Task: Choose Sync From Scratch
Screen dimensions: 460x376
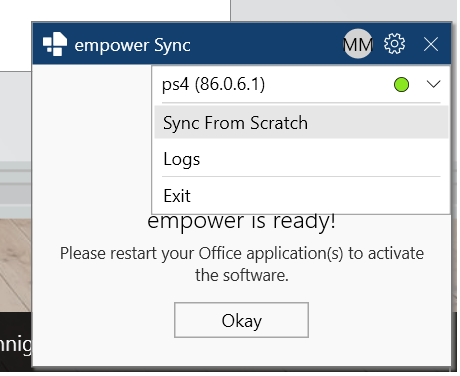Action: click(301, 122)
